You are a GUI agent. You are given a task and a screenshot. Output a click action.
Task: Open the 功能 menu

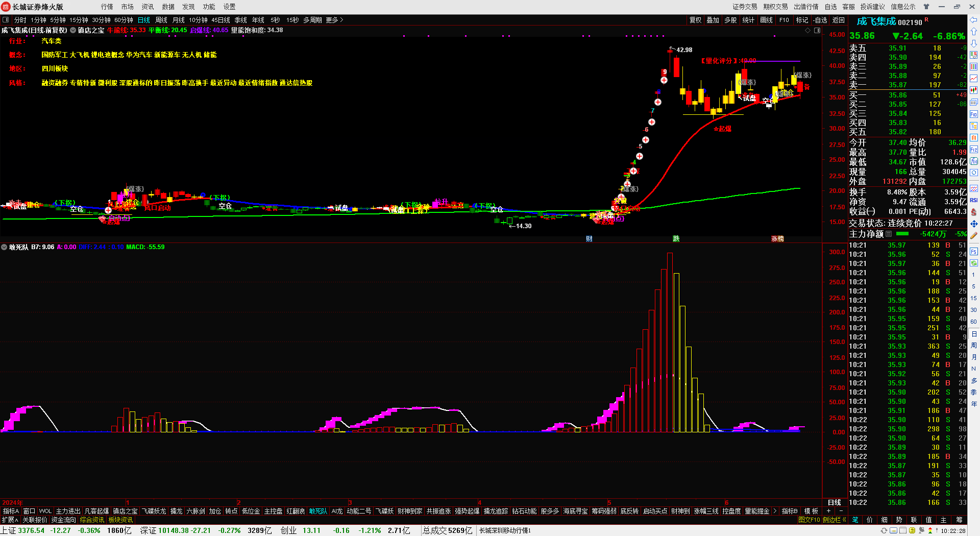[209, 7]
